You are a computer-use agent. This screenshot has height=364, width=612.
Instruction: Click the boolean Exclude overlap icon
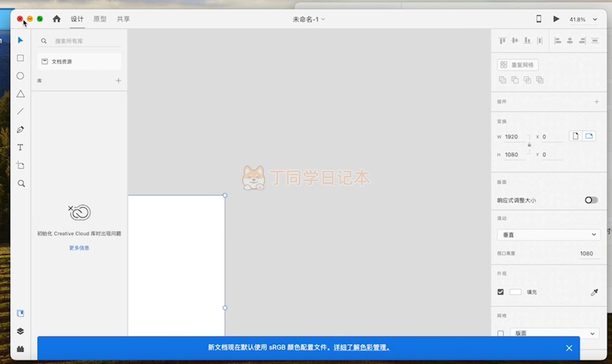click(539, 80)
